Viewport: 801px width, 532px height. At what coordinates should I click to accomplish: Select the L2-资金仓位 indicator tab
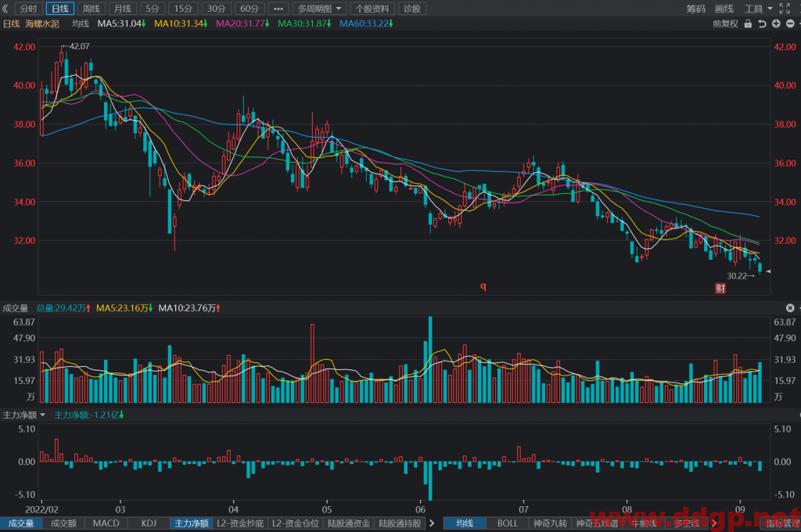[x=295, y=523]
